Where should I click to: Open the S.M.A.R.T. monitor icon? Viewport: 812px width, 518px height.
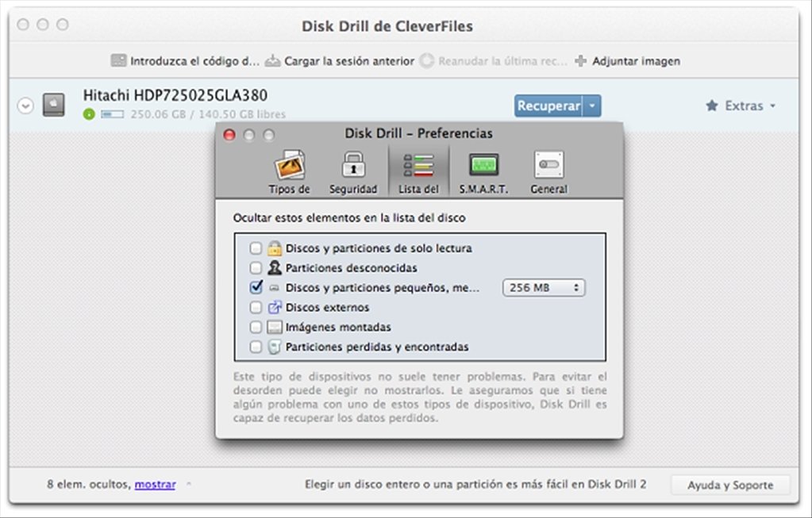pos(483,164)
